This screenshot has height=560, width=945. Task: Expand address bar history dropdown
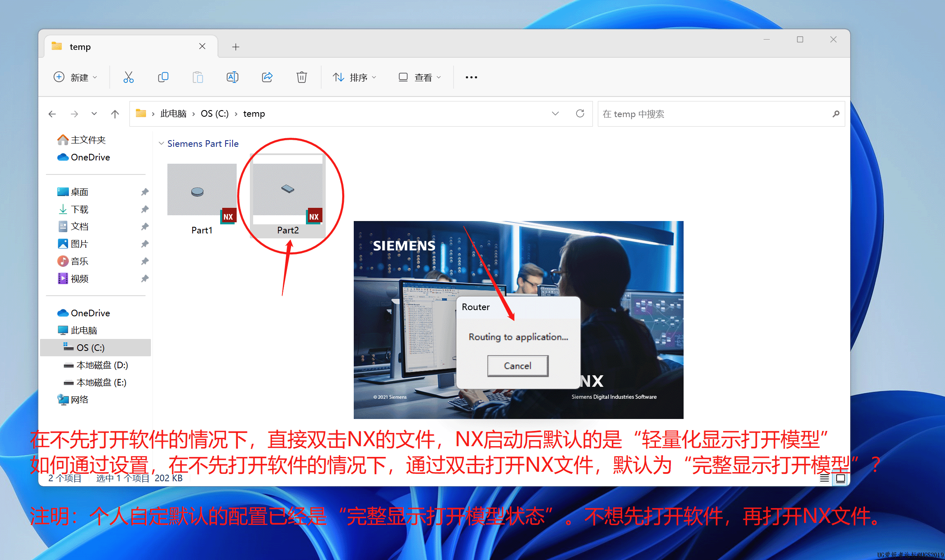pyautogui.click(x=555, y=113)
